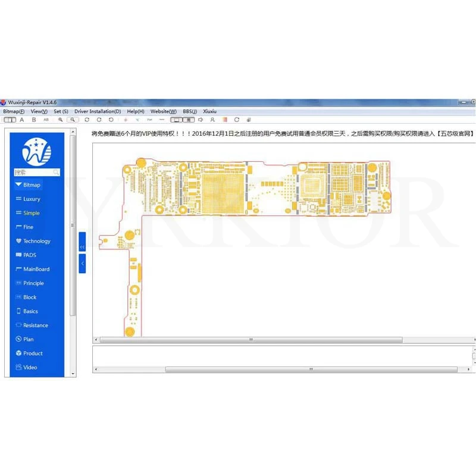Click the left window-layout toggle icon
This screenshot has width=476, height=476.
[176, 120]
